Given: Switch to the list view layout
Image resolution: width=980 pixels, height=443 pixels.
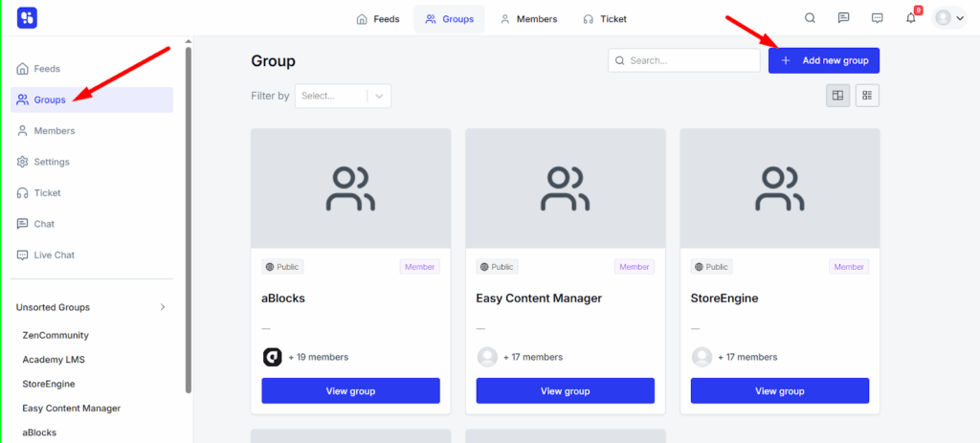Looking at the screenshot, I should [x=867, y=96].
